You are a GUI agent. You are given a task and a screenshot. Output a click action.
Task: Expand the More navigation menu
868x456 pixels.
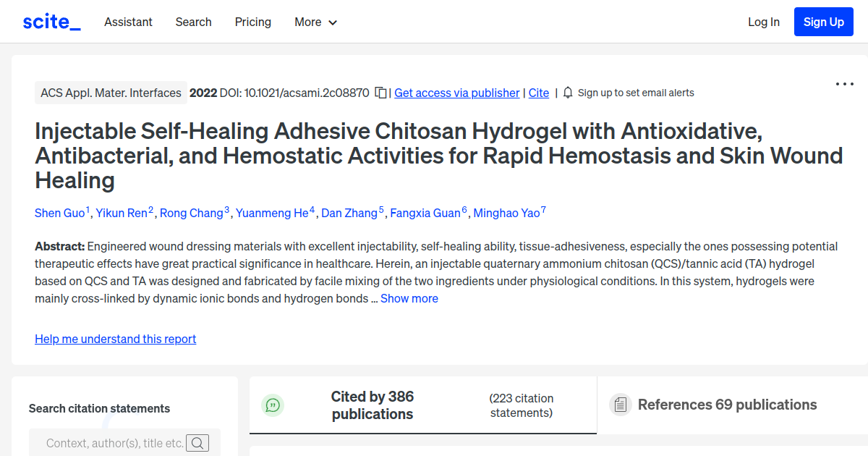(x=315, y=22)
